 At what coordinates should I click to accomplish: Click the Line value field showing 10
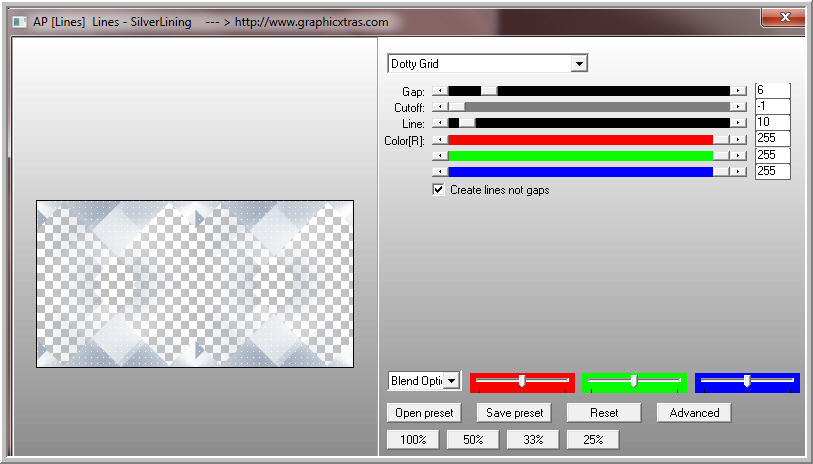point(773,122)
